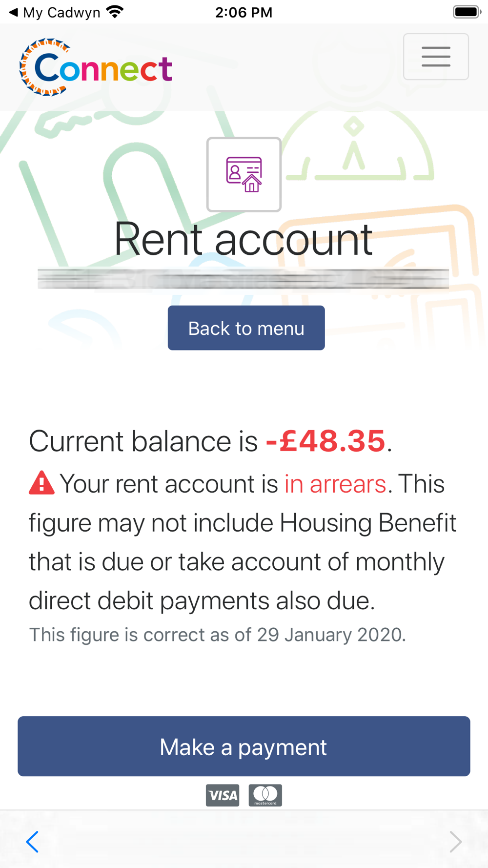Tap the 'correct as of 29 January 2020' note
The height and width of the screenshot is (868, 488).
coord(217,635)
